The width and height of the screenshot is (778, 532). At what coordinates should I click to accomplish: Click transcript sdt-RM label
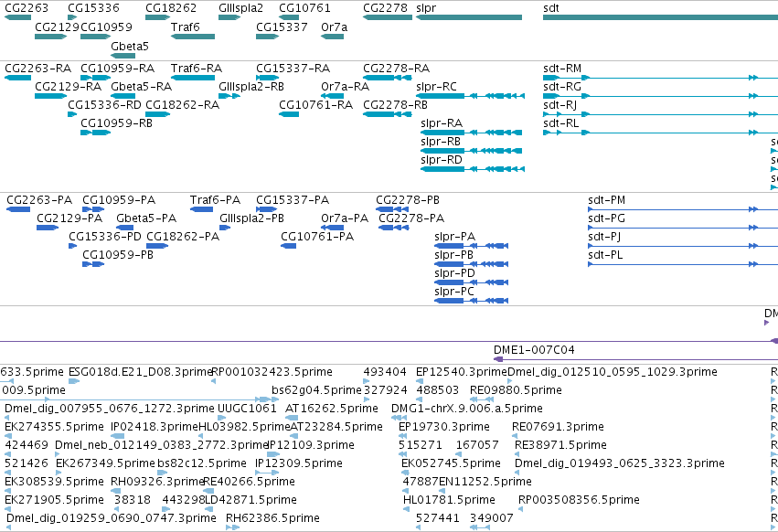pos(562,68)
